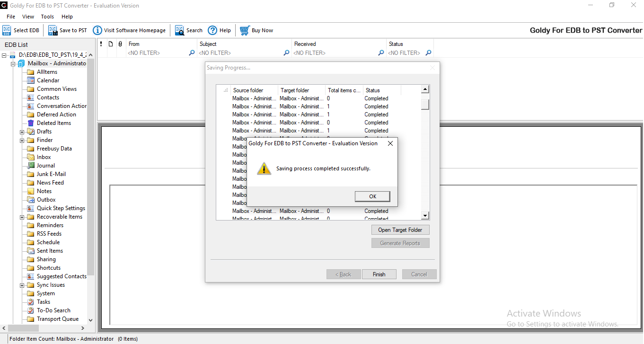
Task: Close the success message dialog
Action: (x=390, y=143)
